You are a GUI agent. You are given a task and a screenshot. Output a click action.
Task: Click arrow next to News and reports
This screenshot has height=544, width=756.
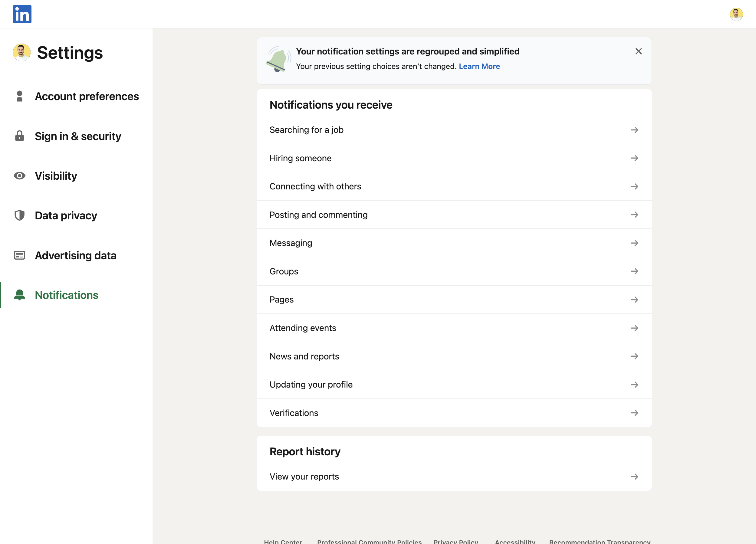point(634,356)
